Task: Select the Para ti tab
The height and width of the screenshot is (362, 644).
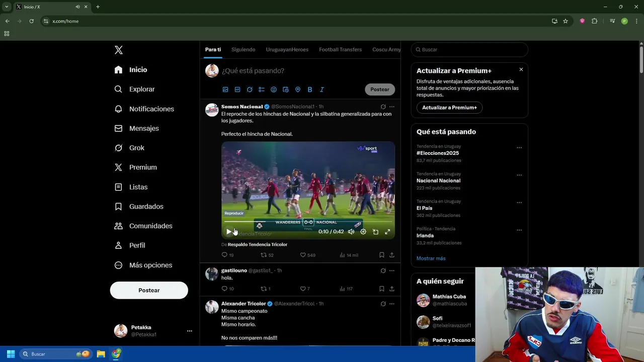Action: pyautogui.click(x=213, y=49)
